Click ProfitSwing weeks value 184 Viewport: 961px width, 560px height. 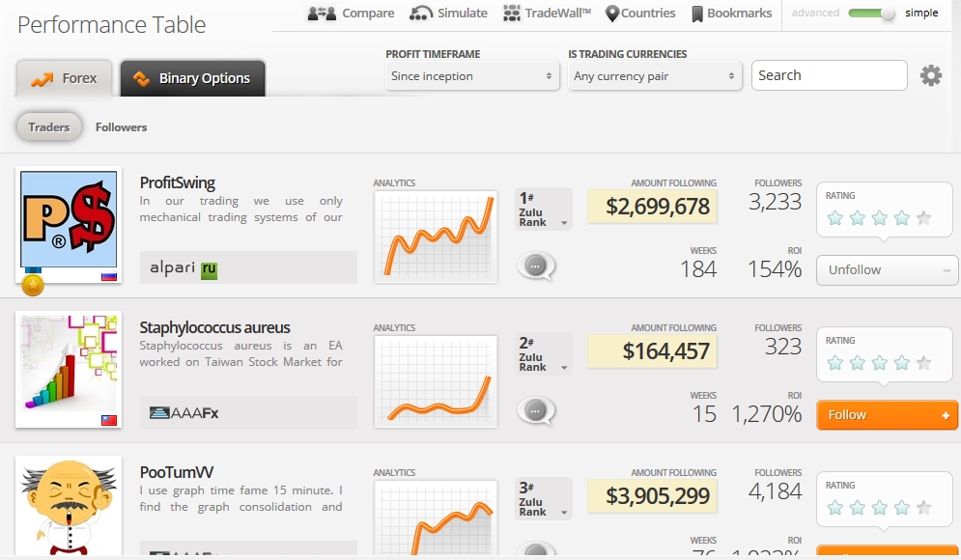pyautogui.click(x=698, y=269)
